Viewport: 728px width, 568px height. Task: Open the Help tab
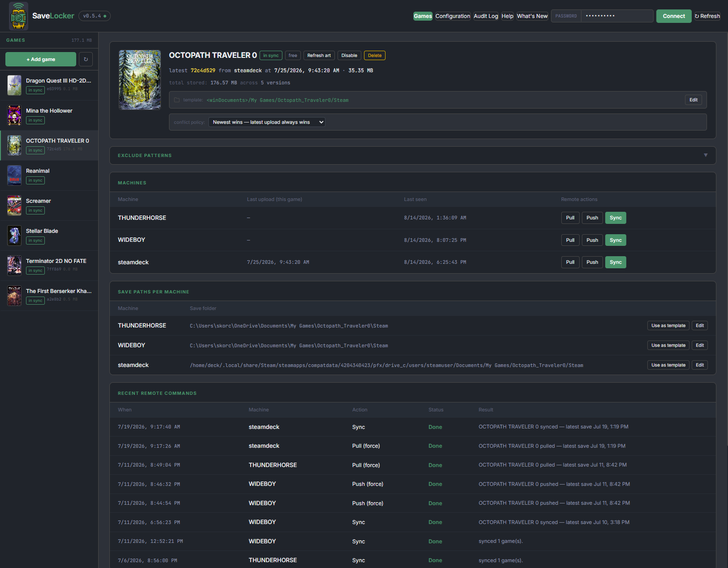tap(507, 16)
